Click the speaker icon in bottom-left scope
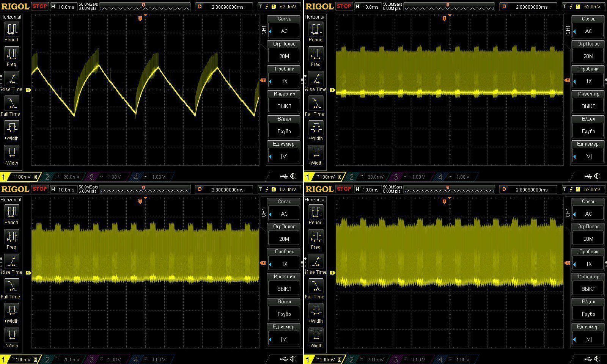The width and height of the screenshot is (607, 364). click(293, 359)
